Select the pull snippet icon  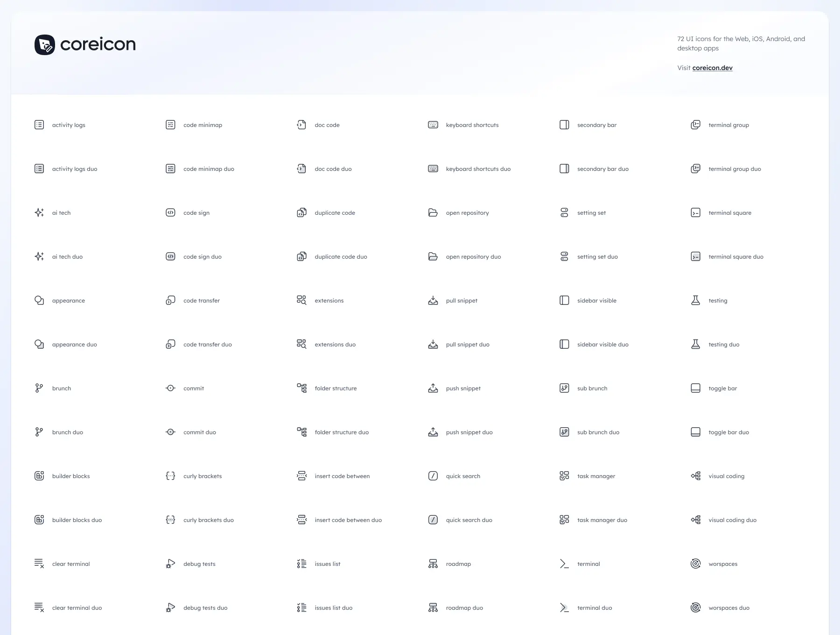tap(433, 300)
